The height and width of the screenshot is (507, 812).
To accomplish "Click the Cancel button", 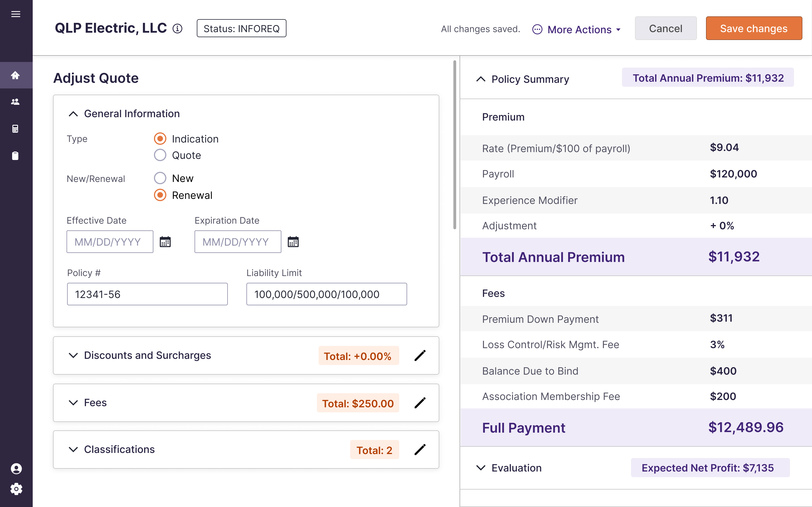I will [x=665, y=28].
